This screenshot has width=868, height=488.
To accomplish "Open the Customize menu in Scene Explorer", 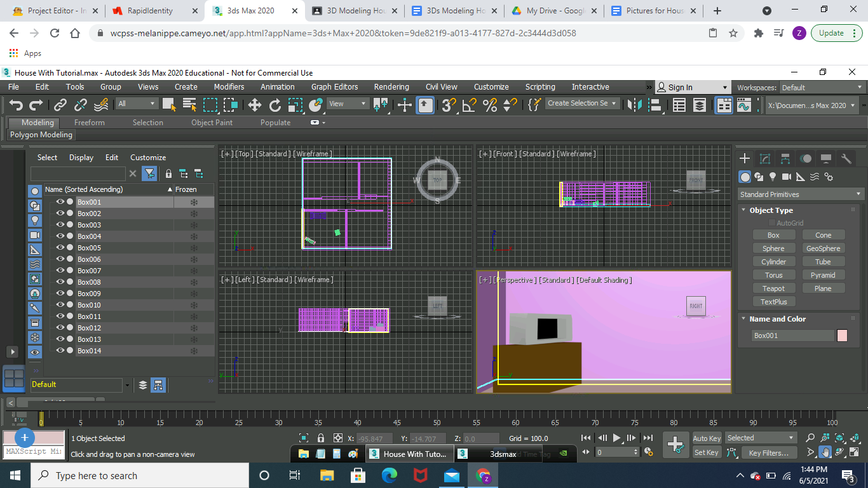I will click(148, 158).
